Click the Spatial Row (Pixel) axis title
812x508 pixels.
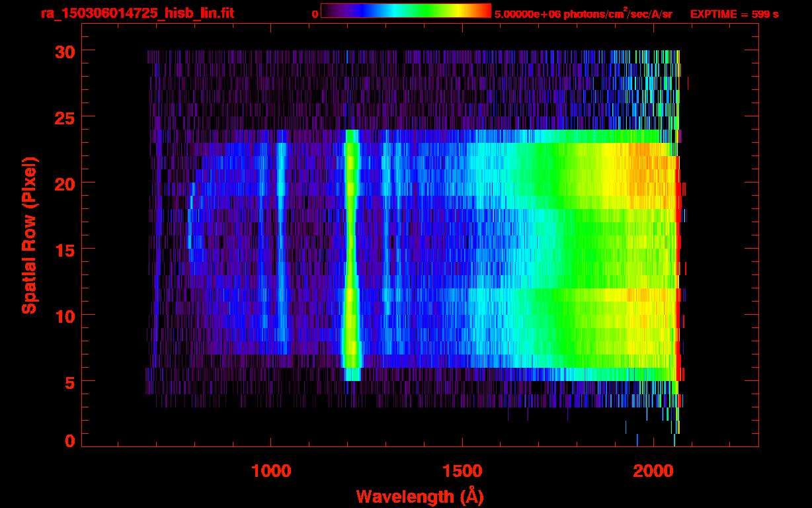(x=29, y=235)
